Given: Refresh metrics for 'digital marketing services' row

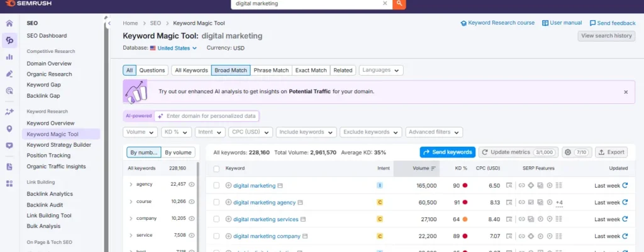Looking at the screenshot, I should tap(625, 219).
